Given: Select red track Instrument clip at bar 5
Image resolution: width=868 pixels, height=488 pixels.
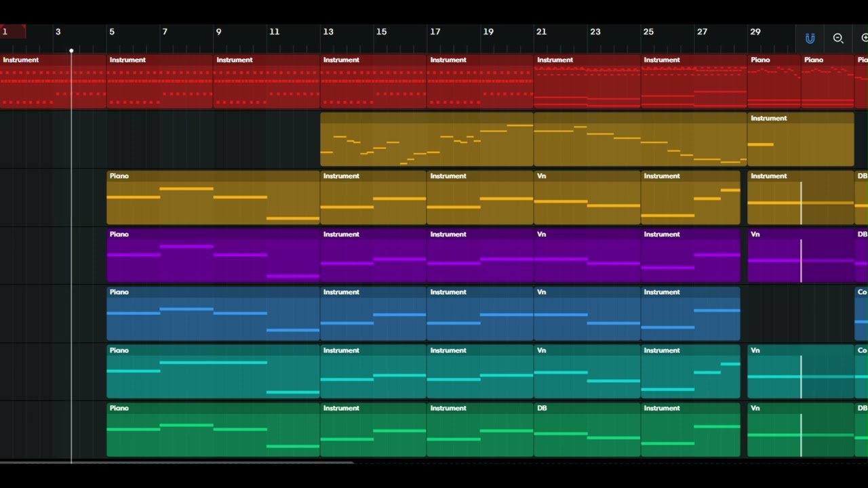Looking at the screenshot, I should (x=160, y=81).
